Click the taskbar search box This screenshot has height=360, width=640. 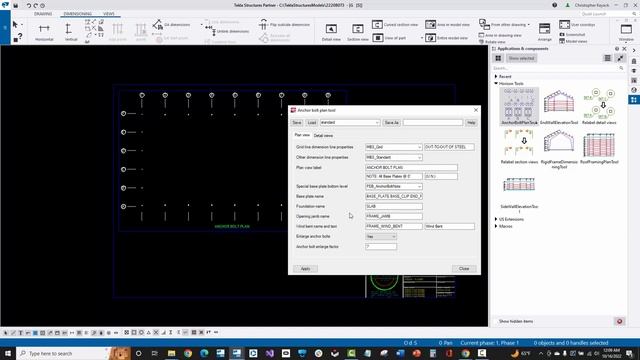click(x=62, y=353)
